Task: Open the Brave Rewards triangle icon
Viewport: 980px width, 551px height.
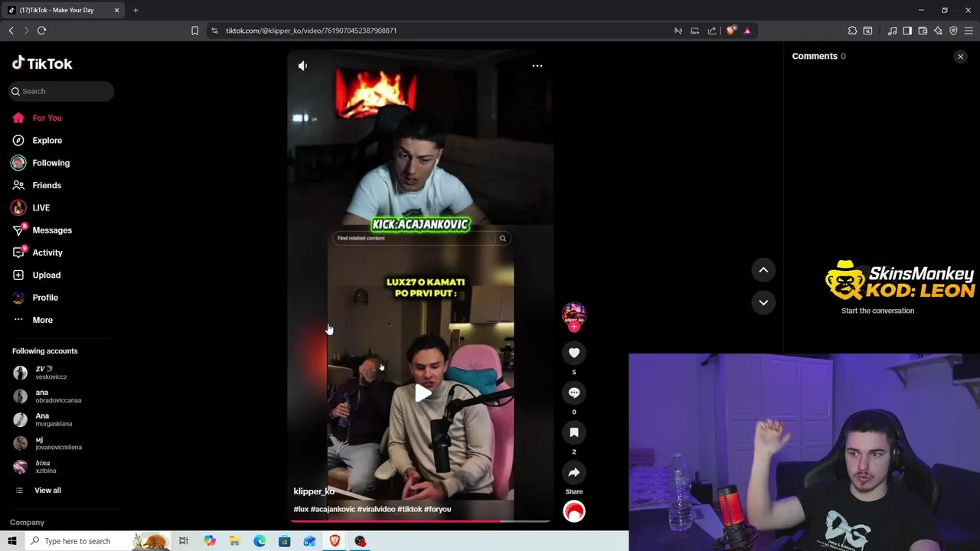Action: [x=747, y=31]
